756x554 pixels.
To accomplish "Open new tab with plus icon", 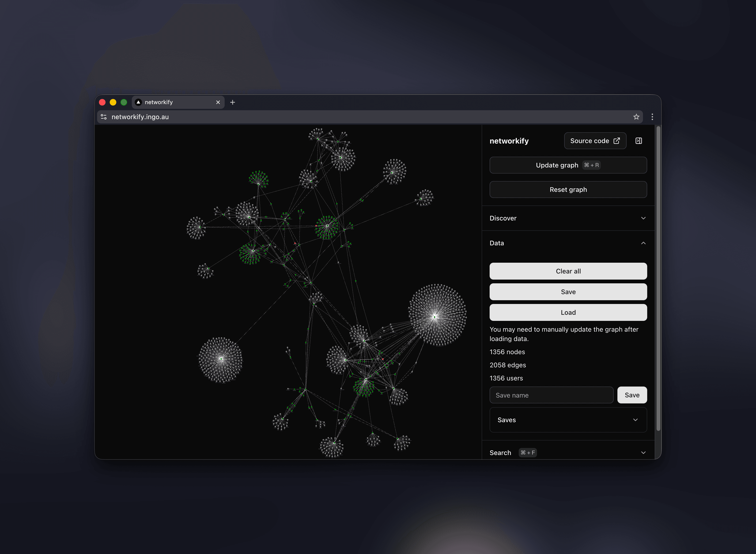I will (x=232, y=102).
